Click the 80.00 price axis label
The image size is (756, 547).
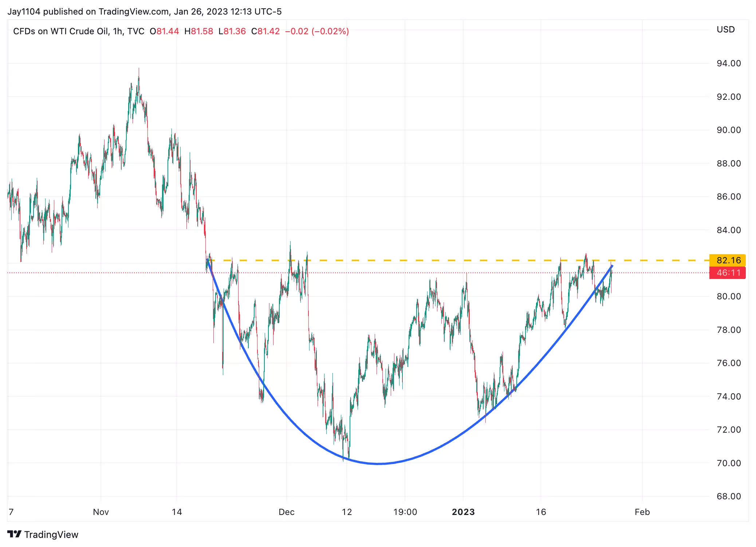[729, 296]
